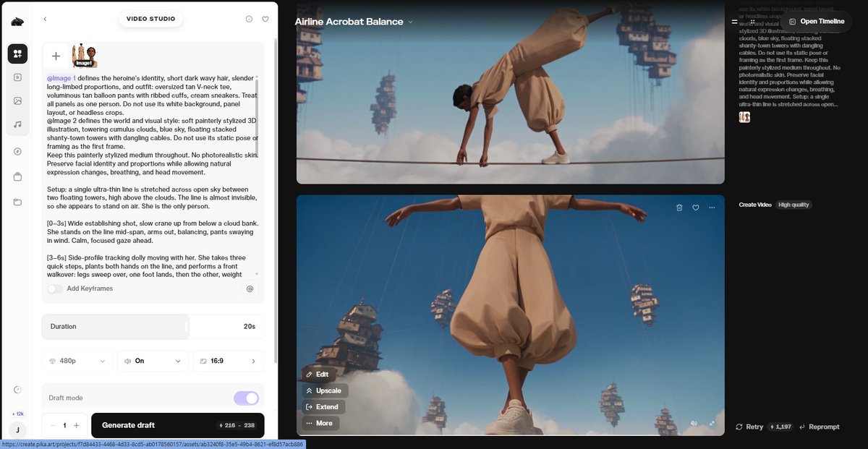Click the Generate draft button
The image size is (868, 449).
point(178,425)
